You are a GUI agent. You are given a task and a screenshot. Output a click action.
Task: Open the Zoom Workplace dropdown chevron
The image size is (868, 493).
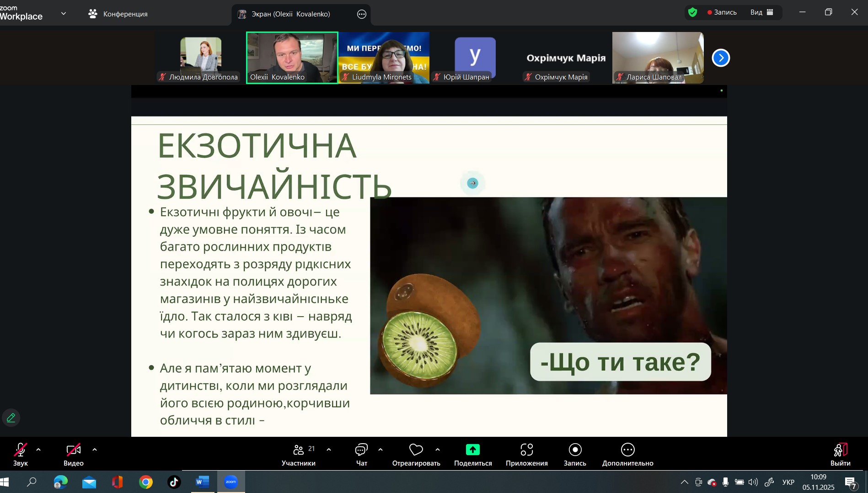coord(64,14)
